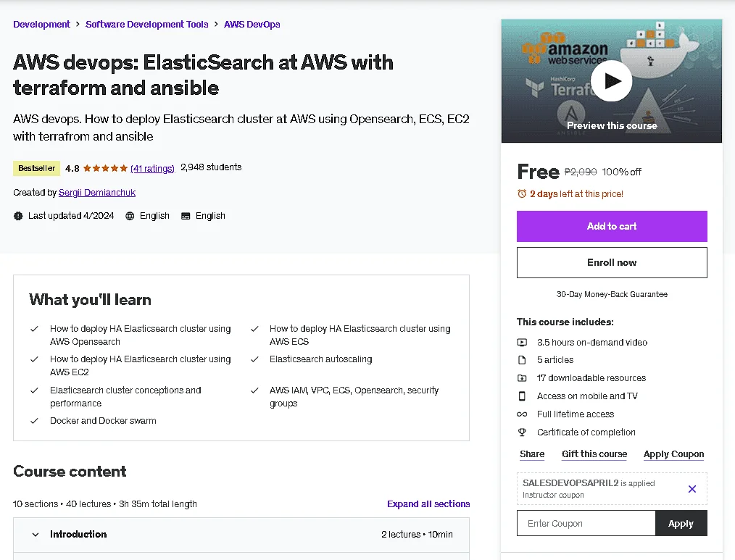Click the Elasticsearch cluster conceptions item
The image size is (735, 560).
click(x=125, y=397)
